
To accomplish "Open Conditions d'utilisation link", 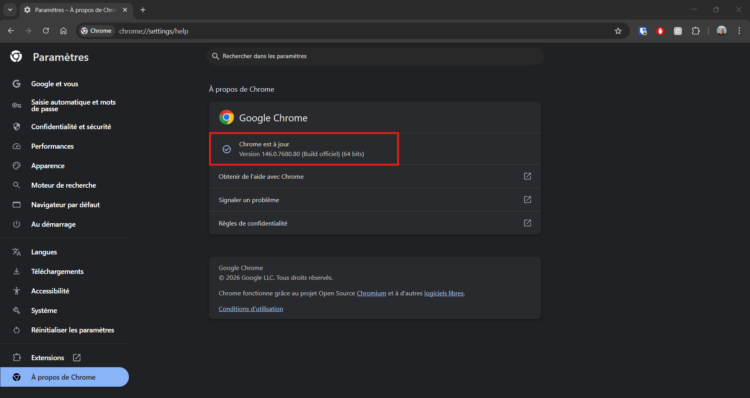I will 251,309.
